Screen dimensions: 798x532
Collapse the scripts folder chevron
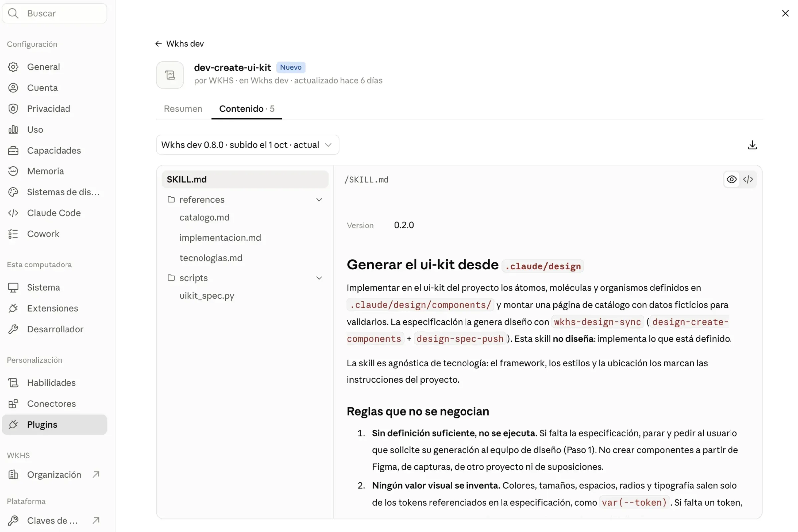coord(319,278)
